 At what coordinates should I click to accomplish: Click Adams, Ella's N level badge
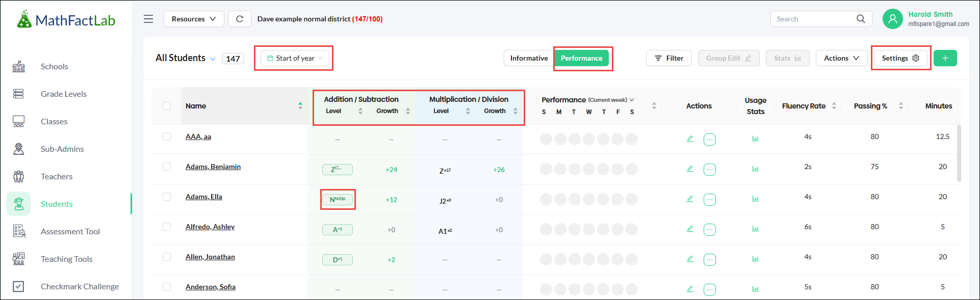pos(338,200)
